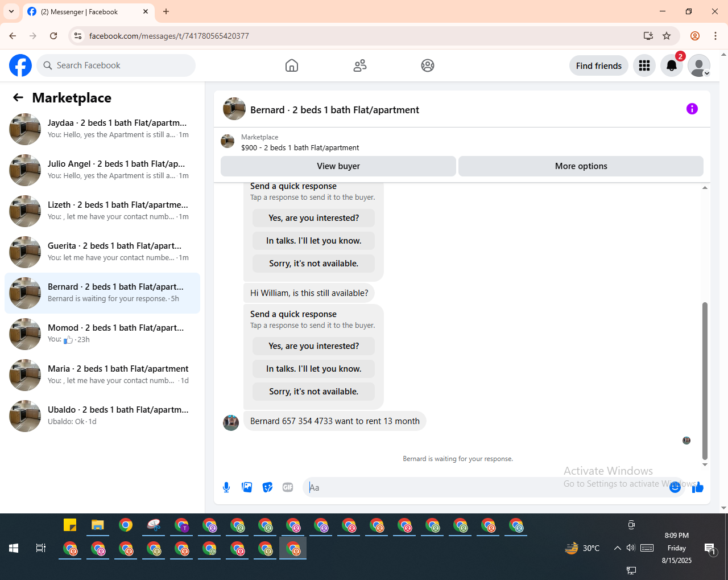Attach a photo with the image icon

247,487
